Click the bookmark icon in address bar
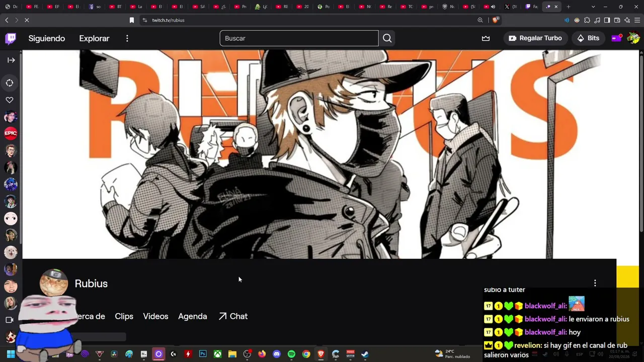Image resolution: width=644 pixels, height=362 pixels. click(x=132, y=20)
